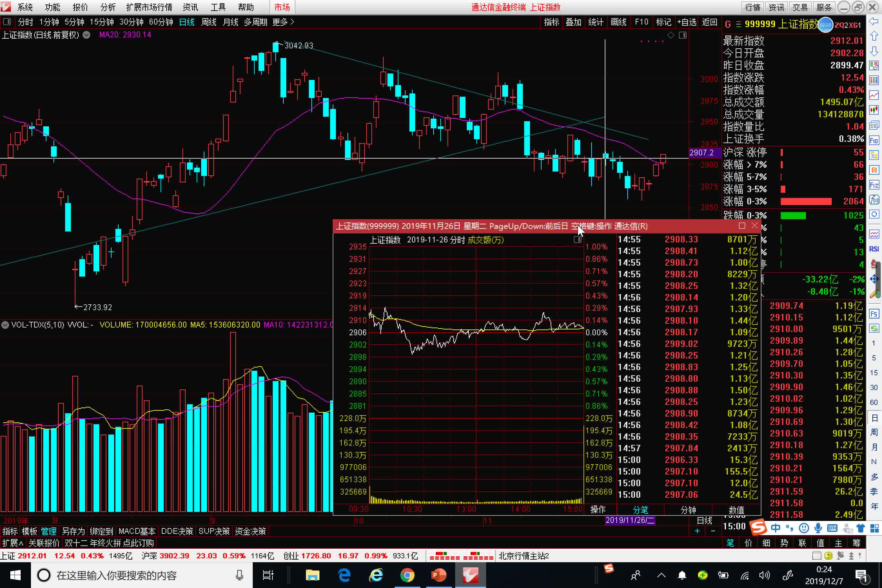Open the Sogou skin shirt icon

click(x=861, y=528)
